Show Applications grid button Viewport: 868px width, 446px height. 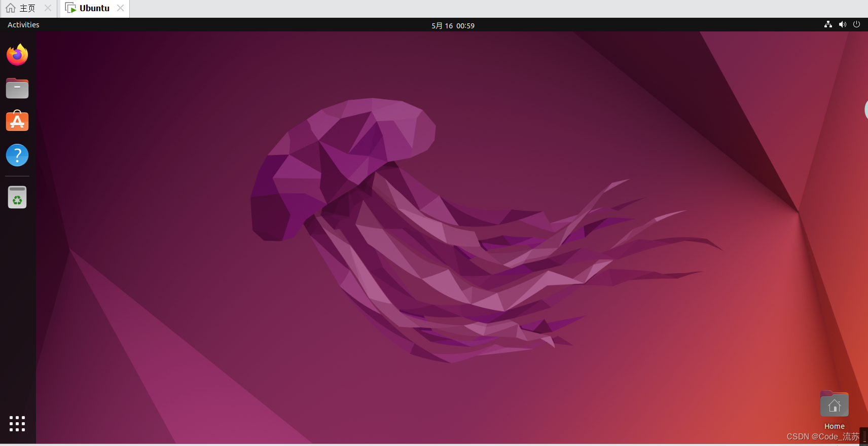(17, 424)
